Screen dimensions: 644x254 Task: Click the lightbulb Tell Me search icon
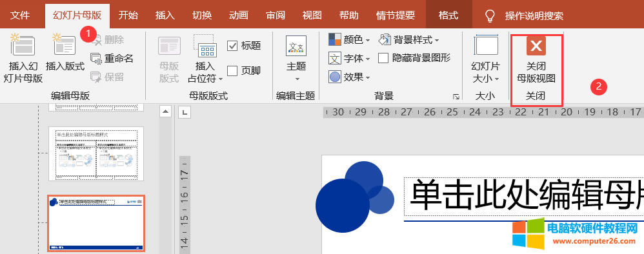[490, 16]
